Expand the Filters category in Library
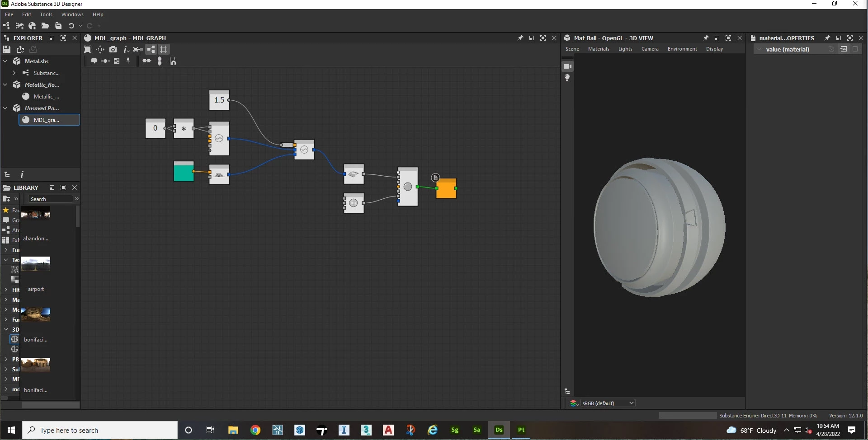Viewport: 868px width, 440px height. point(5,290)
